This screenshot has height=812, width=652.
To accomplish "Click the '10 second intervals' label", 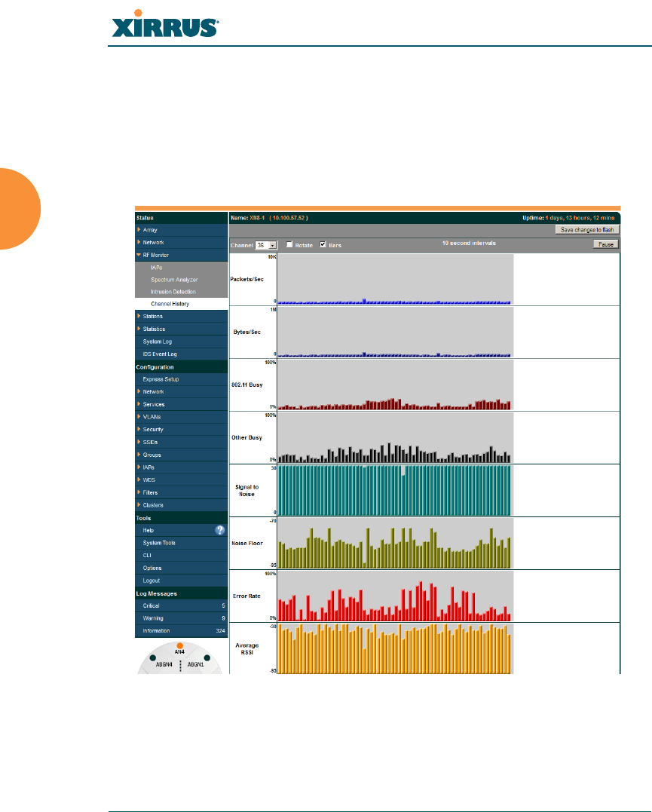I will pos(469,243).
